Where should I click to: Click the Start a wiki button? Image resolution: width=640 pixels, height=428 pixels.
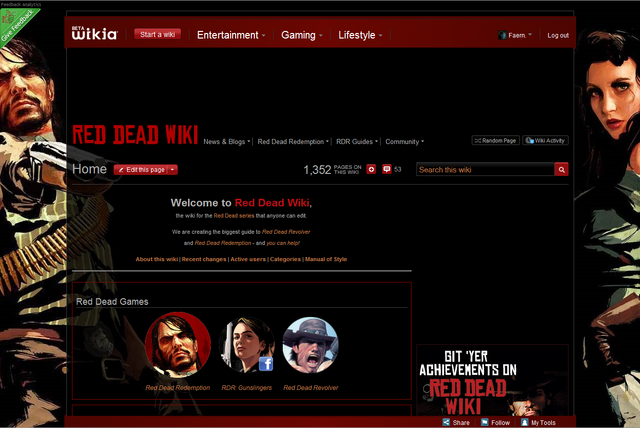pos(158,34)
